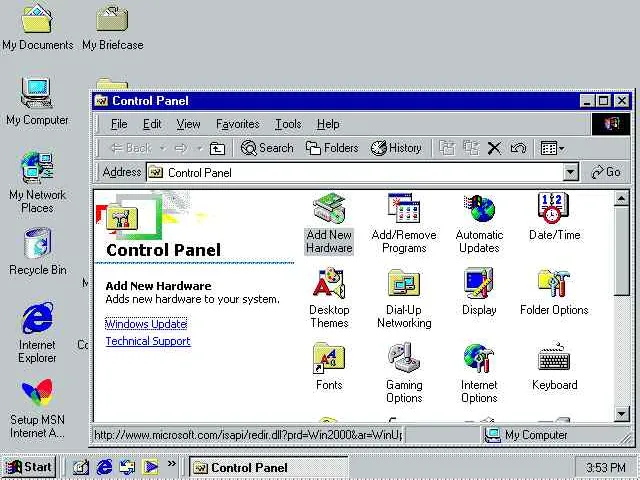
Task: Click the Back toolbar button
Action: pos(131,148)
